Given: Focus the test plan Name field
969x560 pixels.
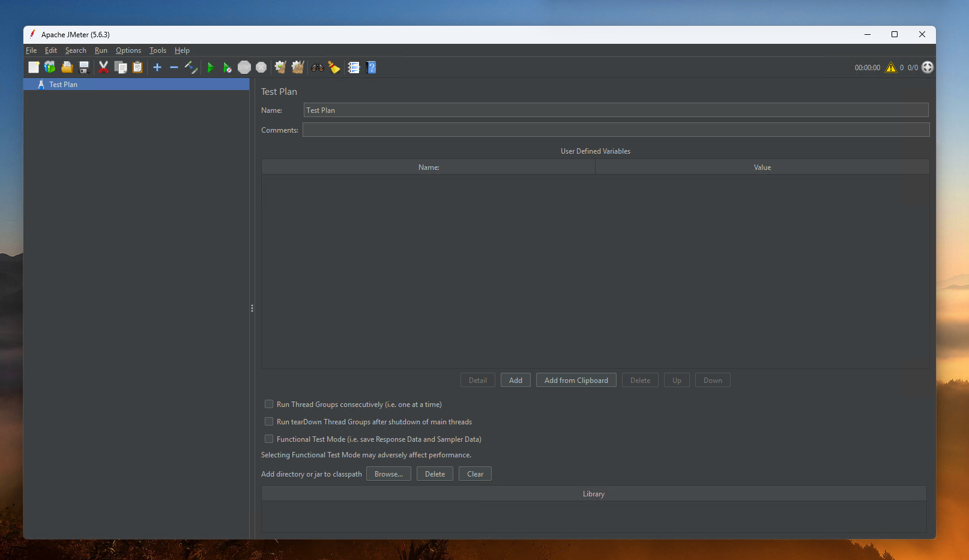Looking at the screenshot, I should pyautogui.click(x=616, y=110).
